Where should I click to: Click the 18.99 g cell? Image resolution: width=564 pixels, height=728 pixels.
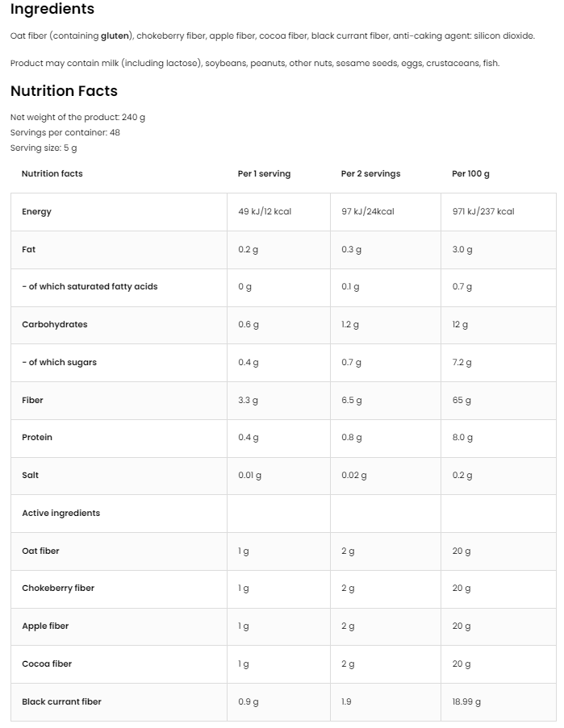(x=466, y=702)
